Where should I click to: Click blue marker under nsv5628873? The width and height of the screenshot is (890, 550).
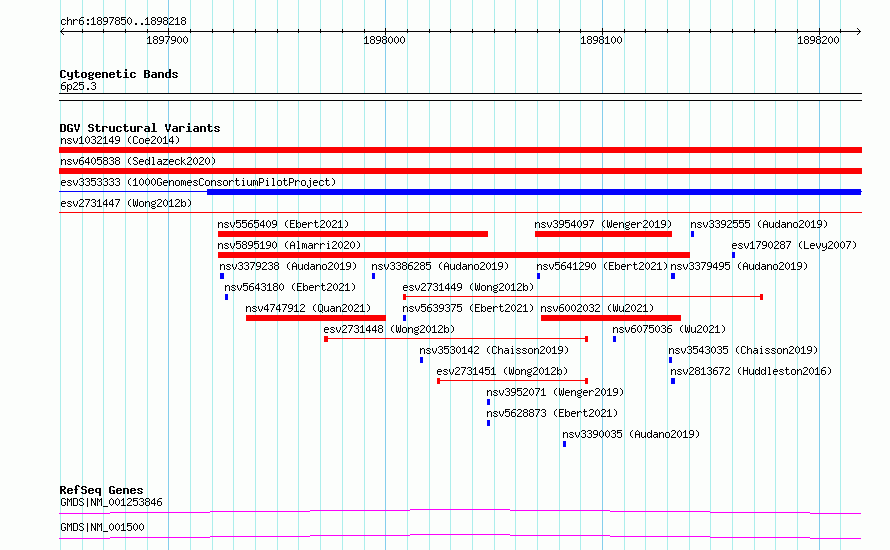click(x=489, y=423)
